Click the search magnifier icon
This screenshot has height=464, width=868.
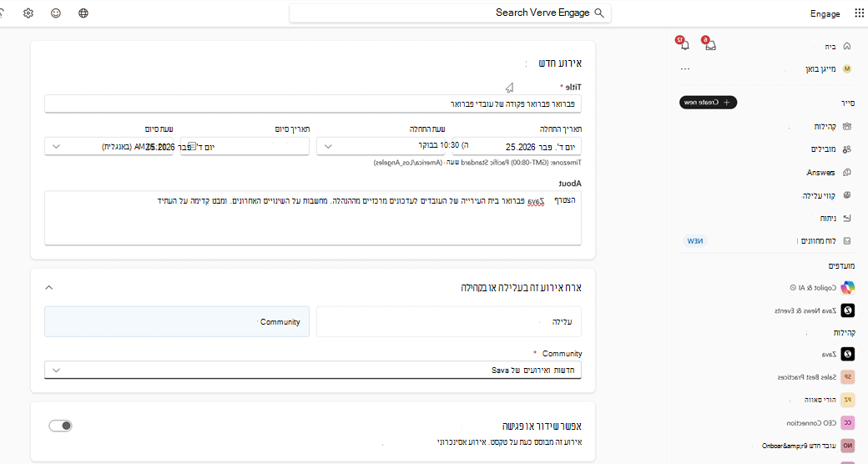(x=599, y=13)
